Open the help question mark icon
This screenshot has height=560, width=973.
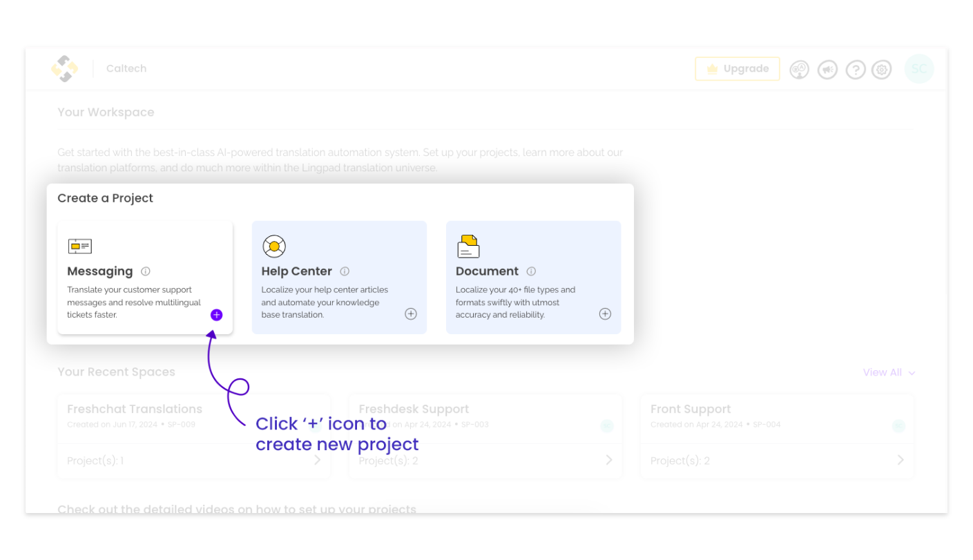(855, 69)
